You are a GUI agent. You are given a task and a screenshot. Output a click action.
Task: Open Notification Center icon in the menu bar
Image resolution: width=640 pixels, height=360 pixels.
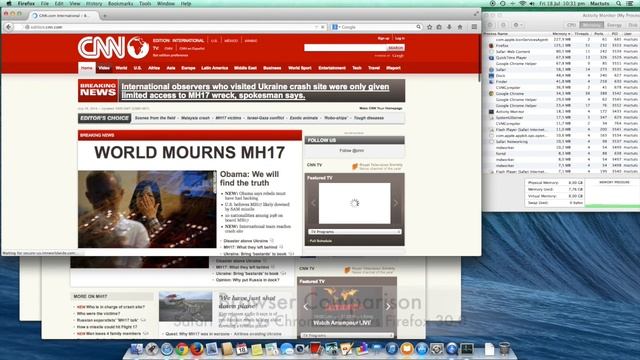click(x=631, y=3)
